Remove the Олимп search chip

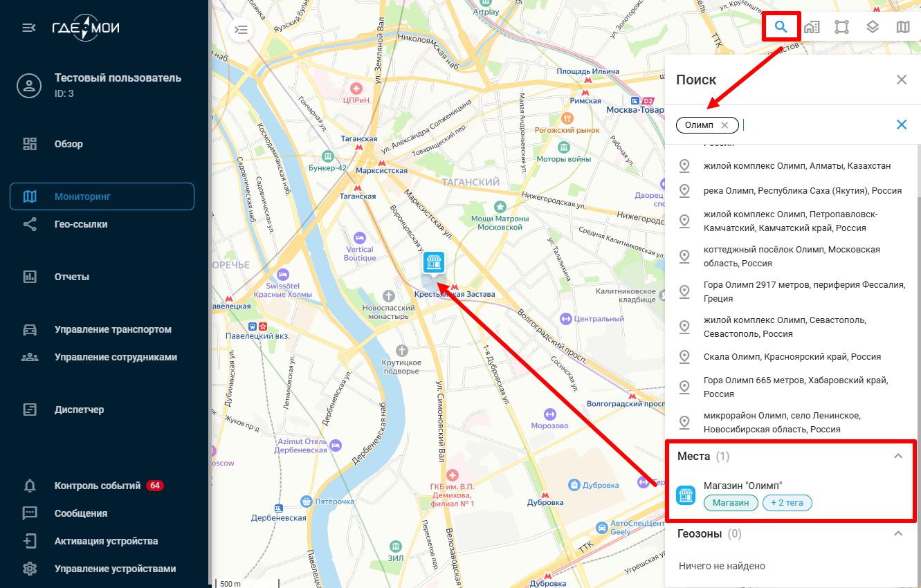(724, 125)
